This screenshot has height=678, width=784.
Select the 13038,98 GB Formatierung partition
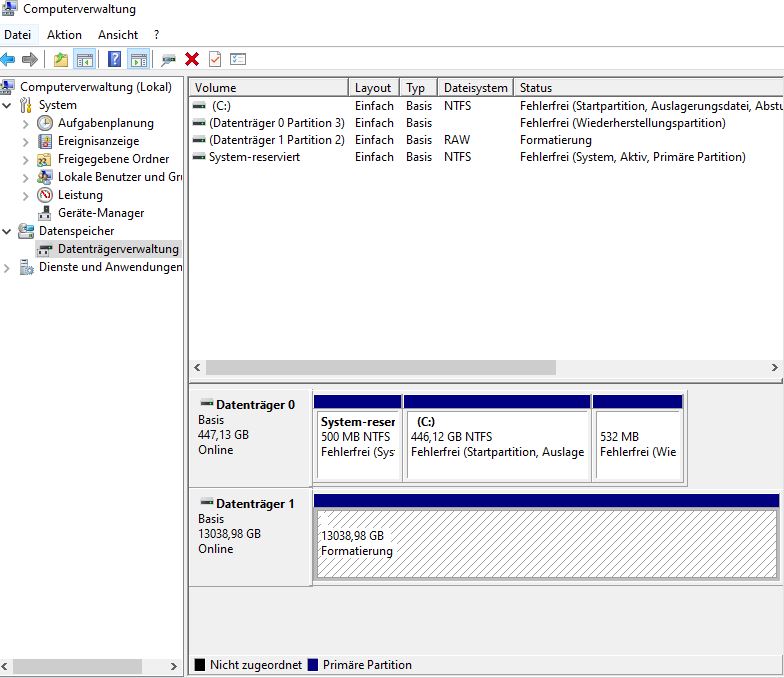coord(546,543)
